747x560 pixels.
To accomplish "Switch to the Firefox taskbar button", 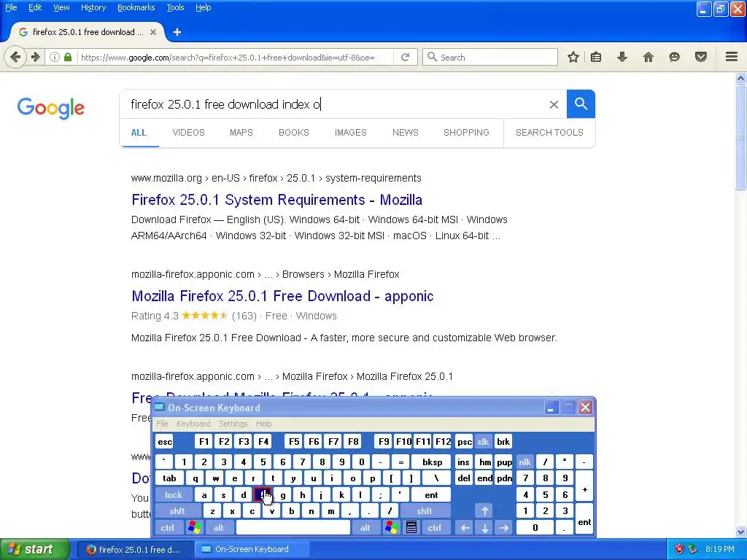I will pos(134,549).
